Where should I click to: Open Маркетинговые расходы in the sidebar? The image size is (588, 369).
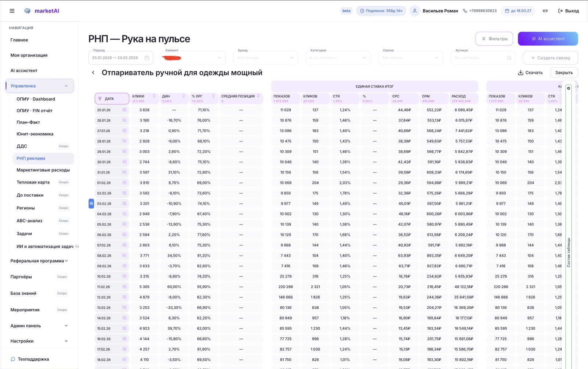point(43,170)
